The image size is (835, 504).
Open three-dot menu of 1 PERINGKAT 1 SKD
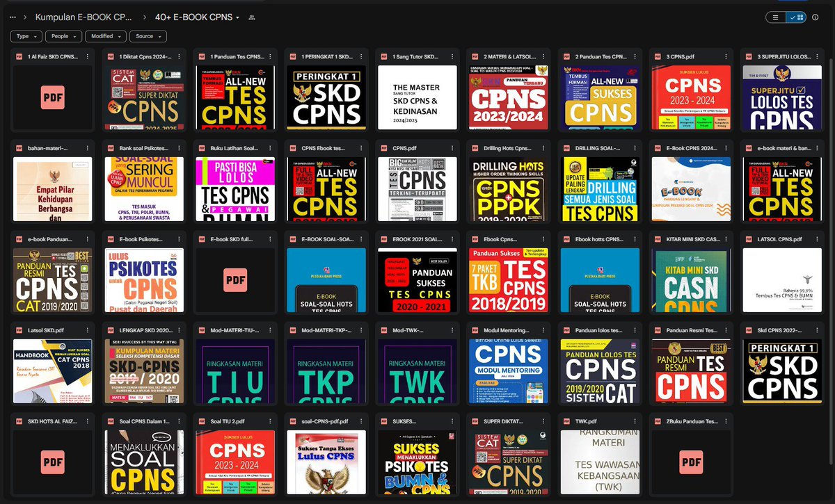pos(360,57)
